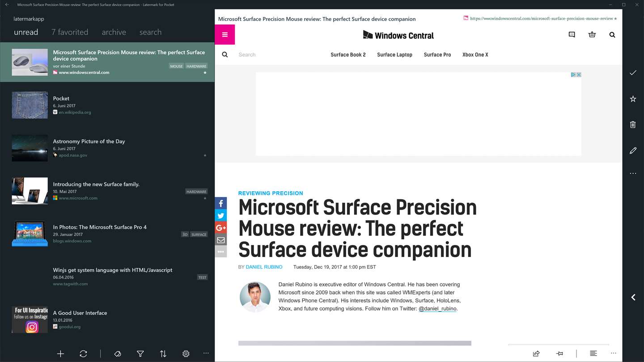Image resolution: width=644 pixels, height=362 pixels.
Task: Select the HARDWARE tag on the Surface Precision Mouse item
Action: coord(196,66)
